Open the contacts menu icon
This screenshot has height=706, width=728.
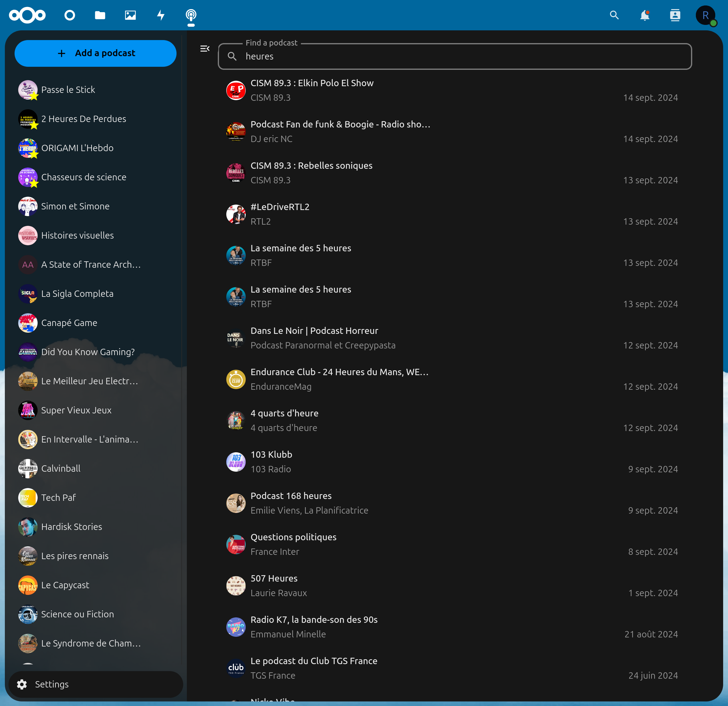click(675, 15)
